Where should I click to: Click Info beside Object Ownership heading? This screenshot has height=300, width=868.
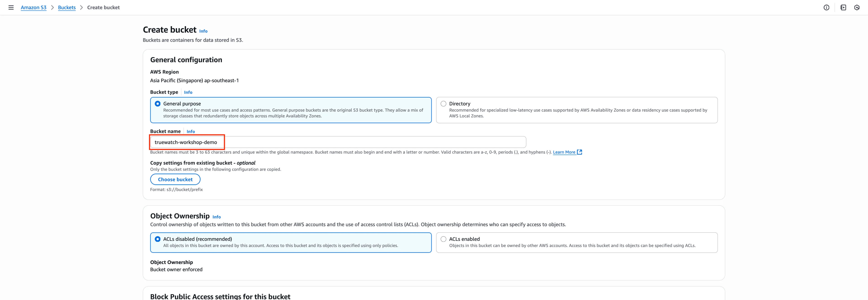[x=216, y=217]
